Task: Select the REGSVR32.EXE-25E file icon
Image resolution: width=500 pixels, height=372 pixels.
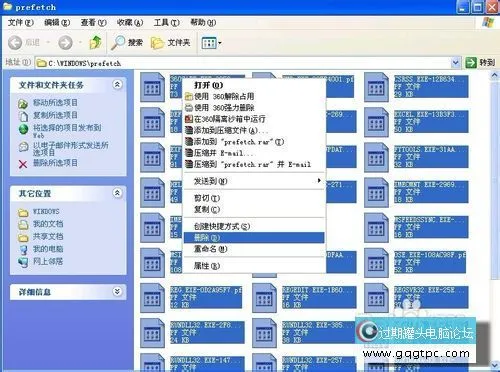Action: click(376, 298)
